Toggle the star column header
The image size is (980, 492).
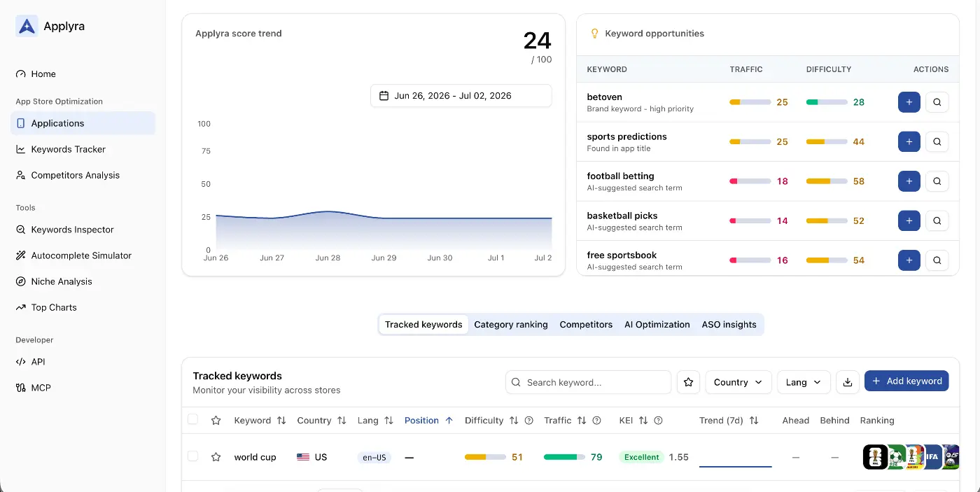click(216, 421)
